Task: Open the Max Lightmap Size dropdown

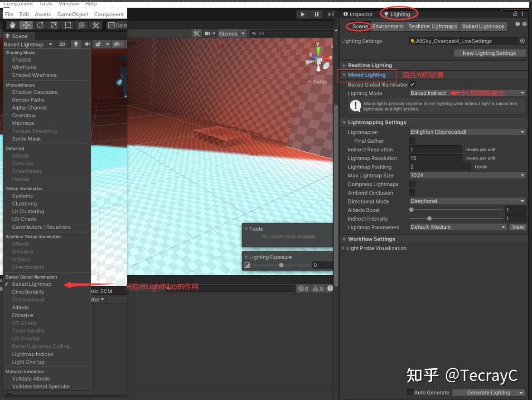Action: pyautogui.click(x=467, y=175)
